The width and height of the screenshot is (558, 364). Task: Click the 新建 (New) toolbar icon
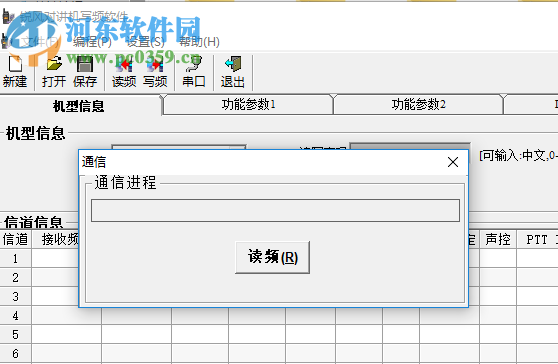click(x=15, y=72)
